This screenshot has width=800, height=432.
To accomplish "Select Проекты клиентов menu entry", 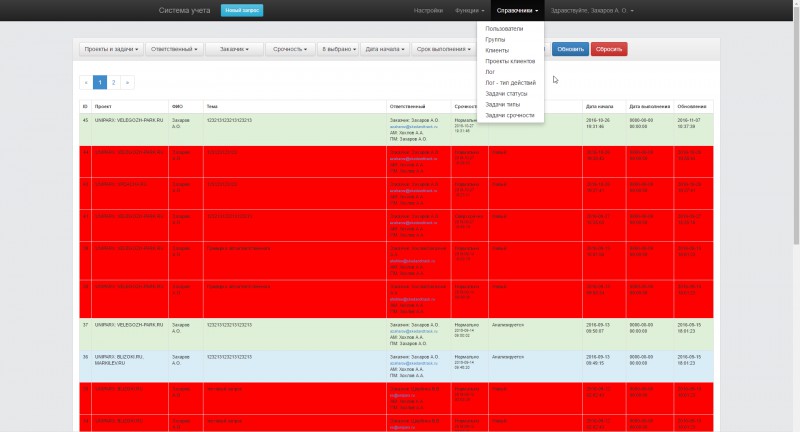I will point(510,61).
